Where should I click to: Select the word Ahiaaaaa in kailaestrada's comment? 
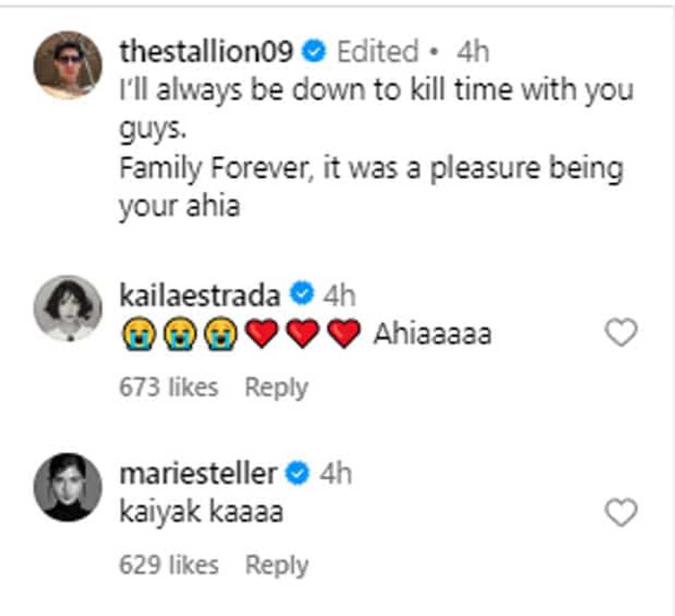pos(433,333)
